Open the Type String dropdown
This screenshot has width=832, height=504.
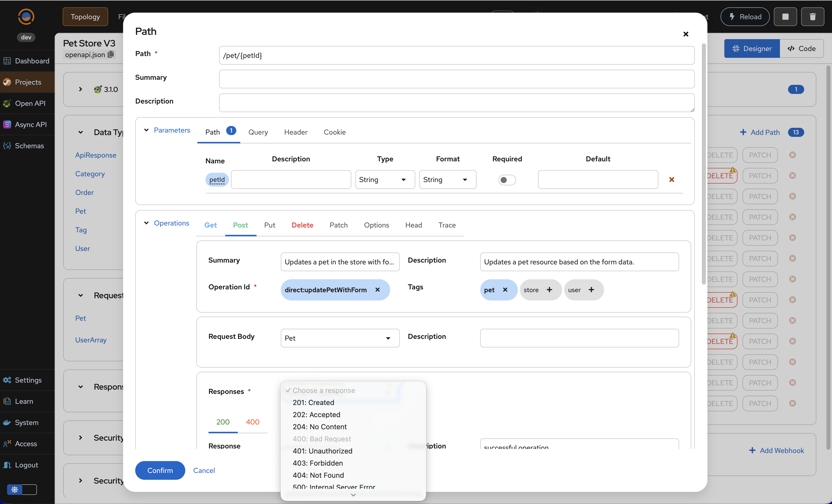pyautogui.click(x=385, y=180)
